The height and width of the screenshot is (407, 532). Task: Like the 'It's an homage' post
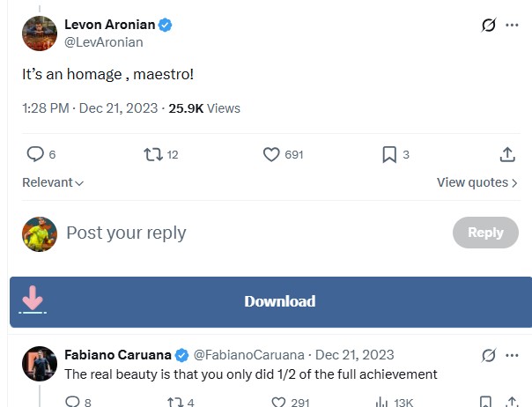click(271, 154)
